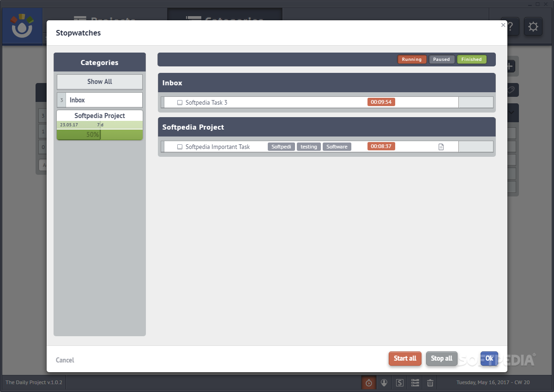Open the stopwatch icon in status bar

(x=368, y=383)
